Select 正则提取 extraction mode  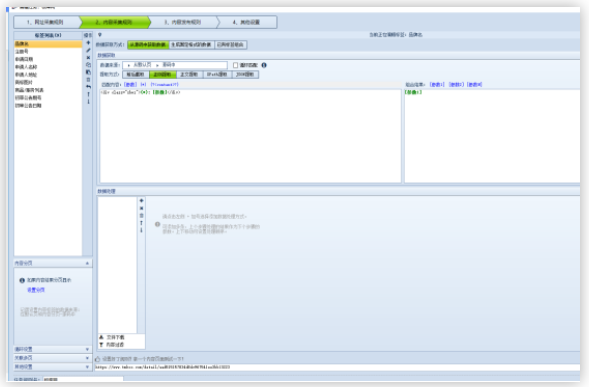pos(163,74)
